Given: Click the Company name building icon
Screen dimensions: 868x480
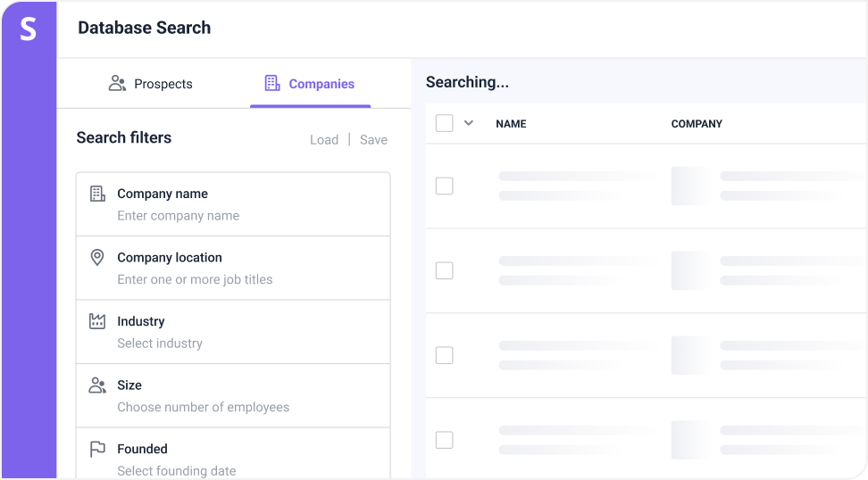Looking at the screenshot, I should [97, 194].
